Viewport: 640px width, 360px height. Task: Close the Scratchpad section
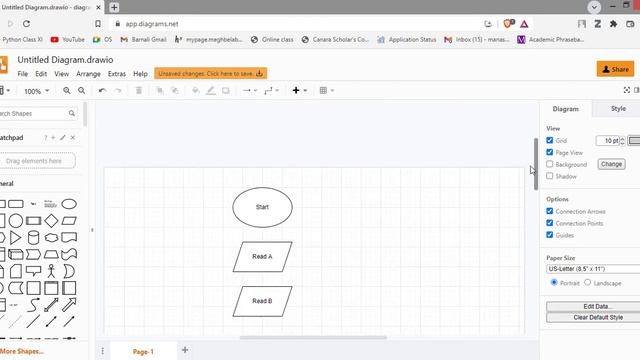tap(73, 138)
